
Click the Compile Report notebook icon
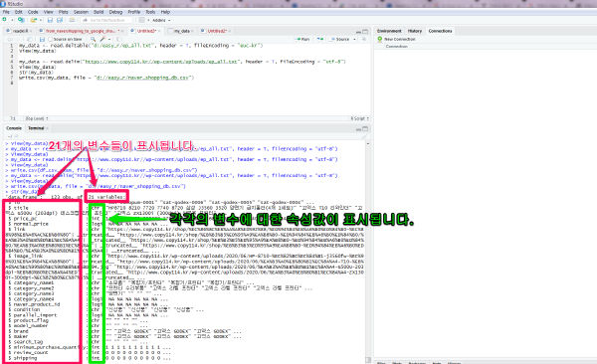[x=119, y=39]
